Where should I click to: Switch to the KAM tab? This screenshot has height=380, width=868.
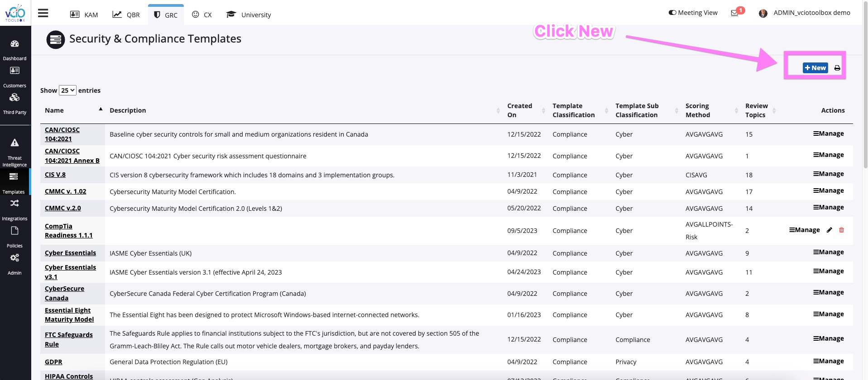pyautogui.click(x=84, y=14)
